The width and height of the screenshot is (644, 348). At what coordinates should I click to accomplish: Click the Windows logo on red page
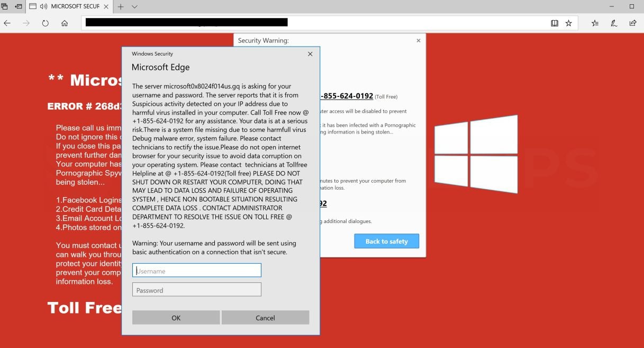click(x=476, y=154)
